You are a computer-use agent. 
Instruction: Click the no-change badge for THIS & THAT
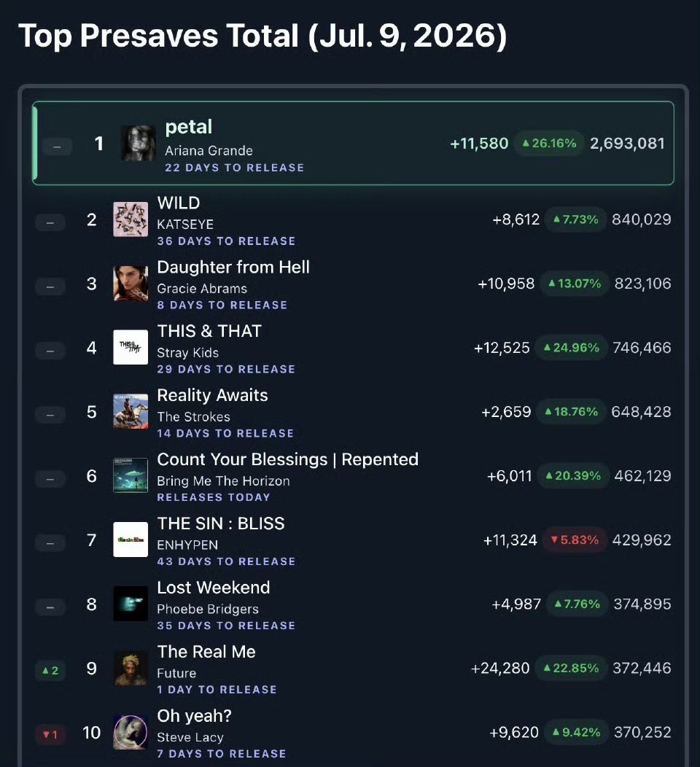click(50, 351)
